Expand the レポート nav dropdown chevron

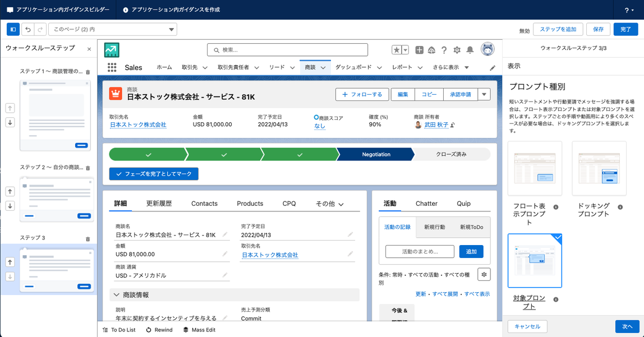[420, 68]
